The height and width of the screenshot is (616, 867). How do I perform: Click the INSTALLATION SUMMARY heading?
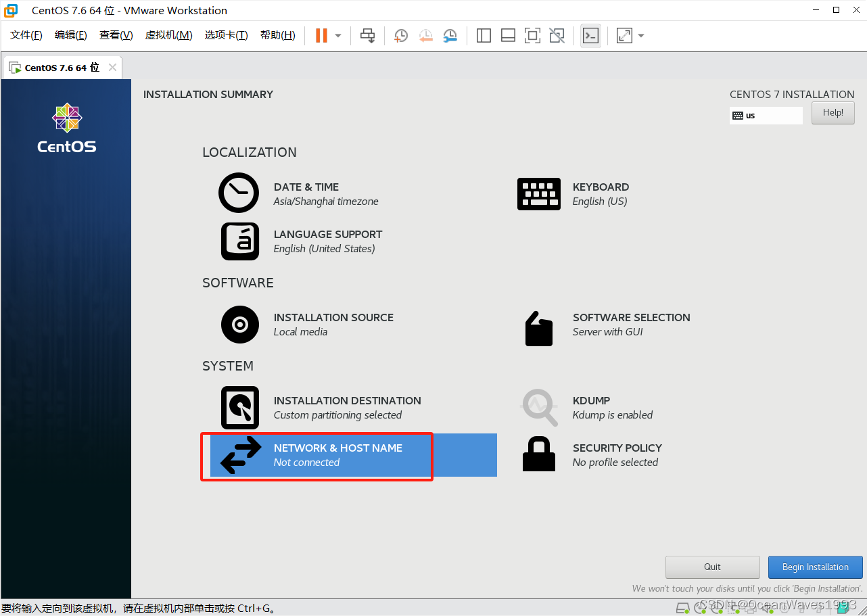[x=208, y=95]
